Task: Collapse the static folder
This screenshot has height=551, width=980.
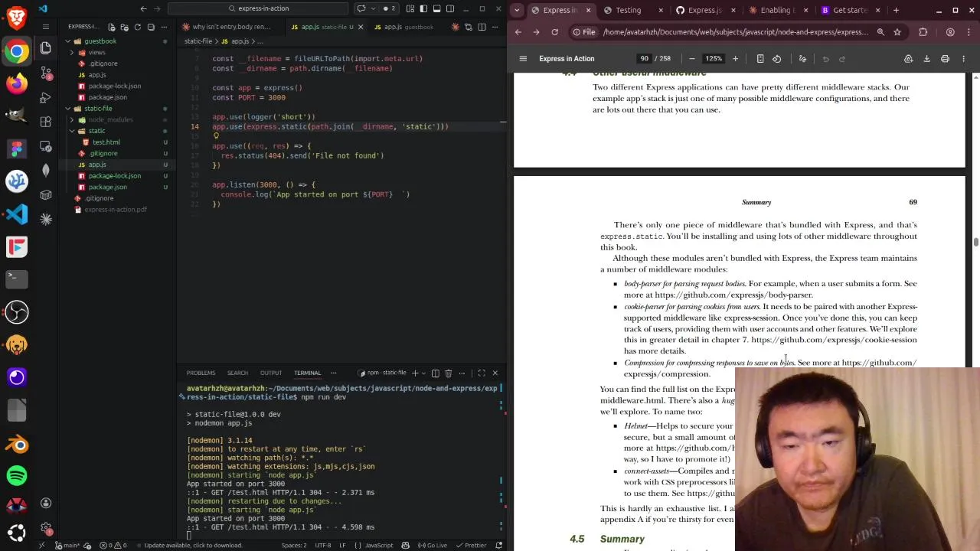Action: tap(96, 131)
